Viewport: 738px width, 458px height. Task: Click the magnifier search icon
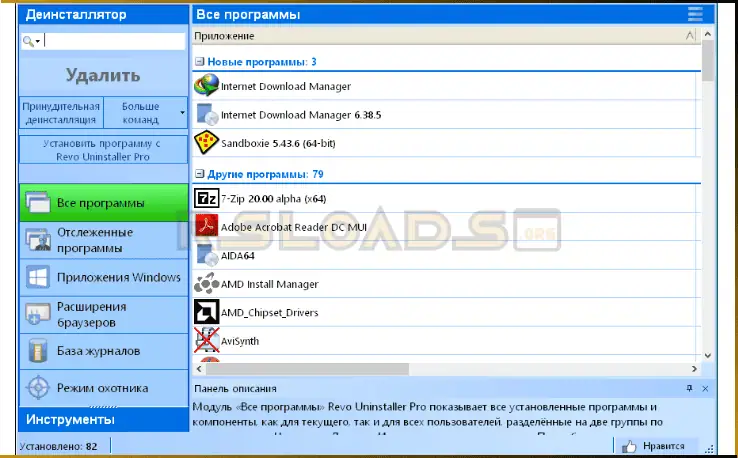click(28, 41)
